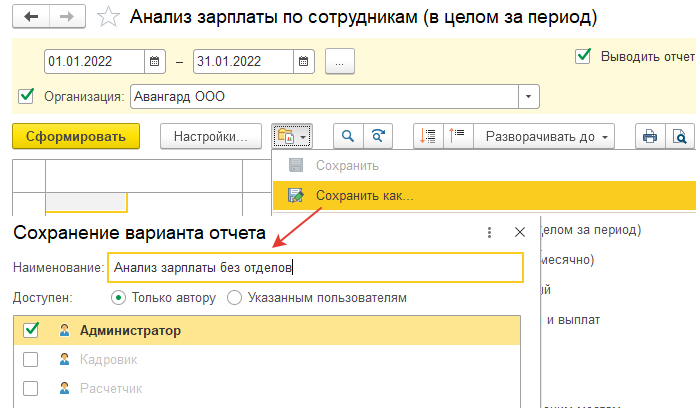The image size is (696, 408).
Task: Open print preview icon
Action: click(680, 136)
